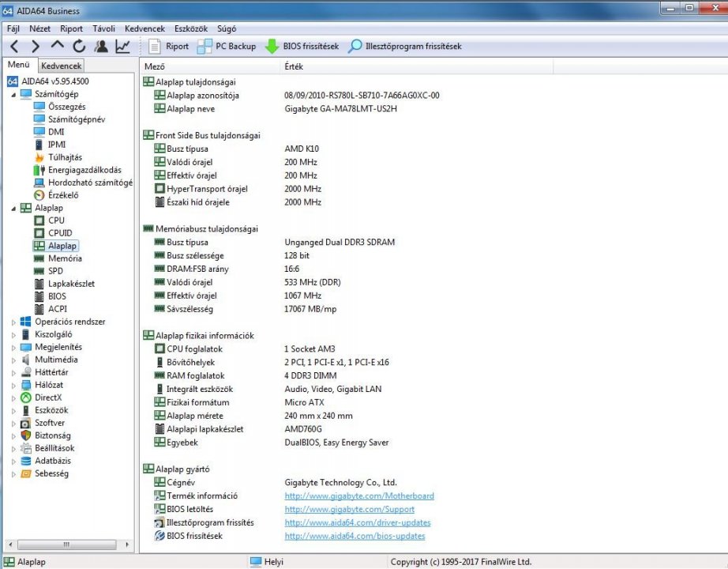This screenshot has width=728, height=569.
Task: Open the Eszközök menu
Action: [x=191, y=28]
